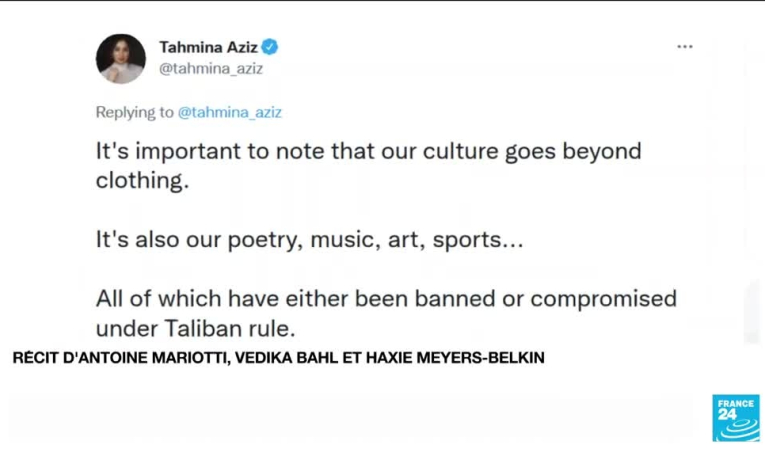The image size is (765, 456).
Task: Click the word "RÉCIT" starting the caption
Action: tap(35, 358)
